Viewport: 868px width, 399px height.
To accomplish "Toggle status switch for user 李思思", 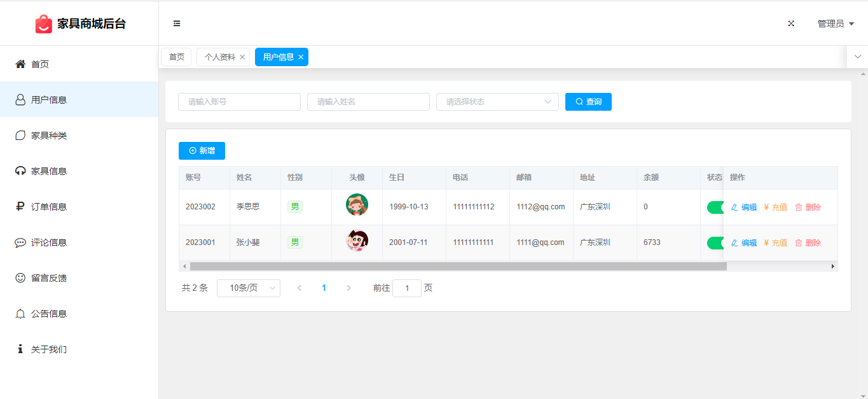I will pyautogui.click(x=715, y=207).
